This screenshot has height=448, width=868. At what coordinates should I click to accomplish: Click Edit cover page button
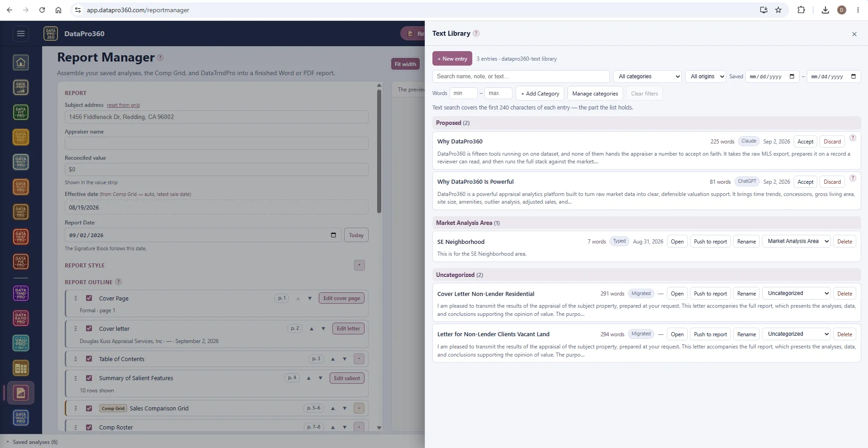click(342, 298)
